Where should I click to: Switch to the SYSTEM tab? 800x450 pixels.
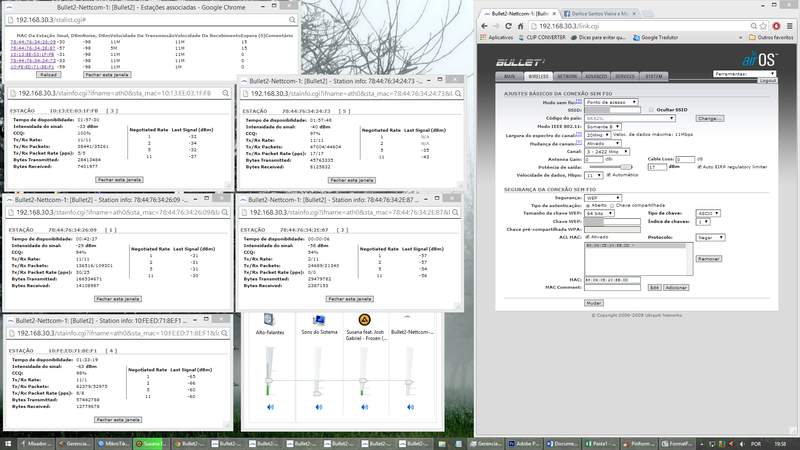tap(654, 77)
